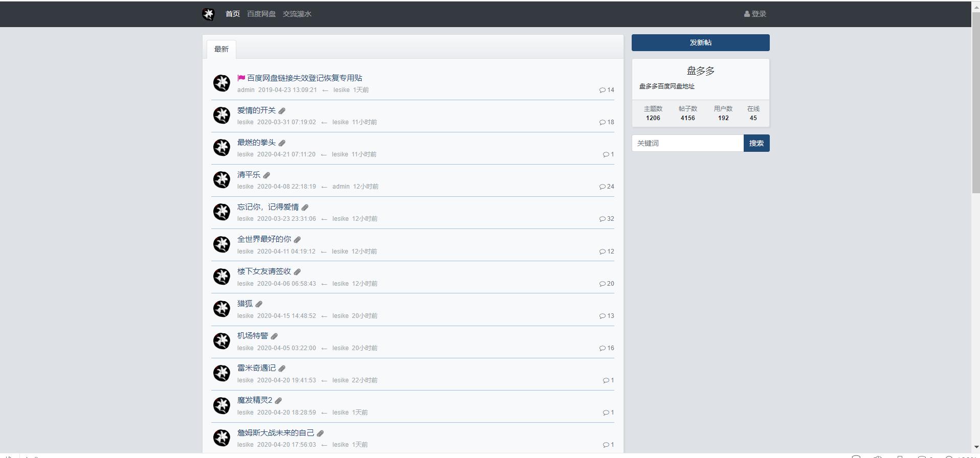Open the 百度网盘链接失效登记恢复专用贴 thread
980x458 pixels.
305,78
